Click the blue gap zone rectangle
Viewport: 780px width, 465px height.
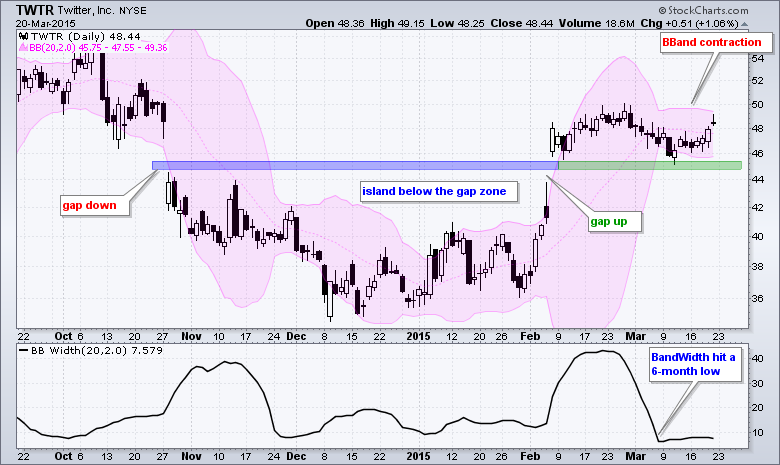(355, 166)
